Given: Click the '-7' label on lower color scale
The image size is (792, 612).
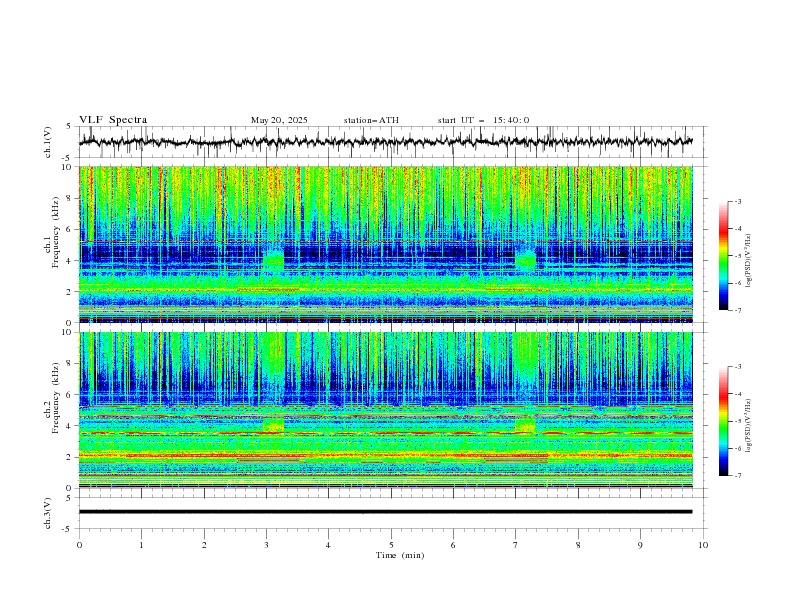Looking at the screenshot, I should 737,475.
